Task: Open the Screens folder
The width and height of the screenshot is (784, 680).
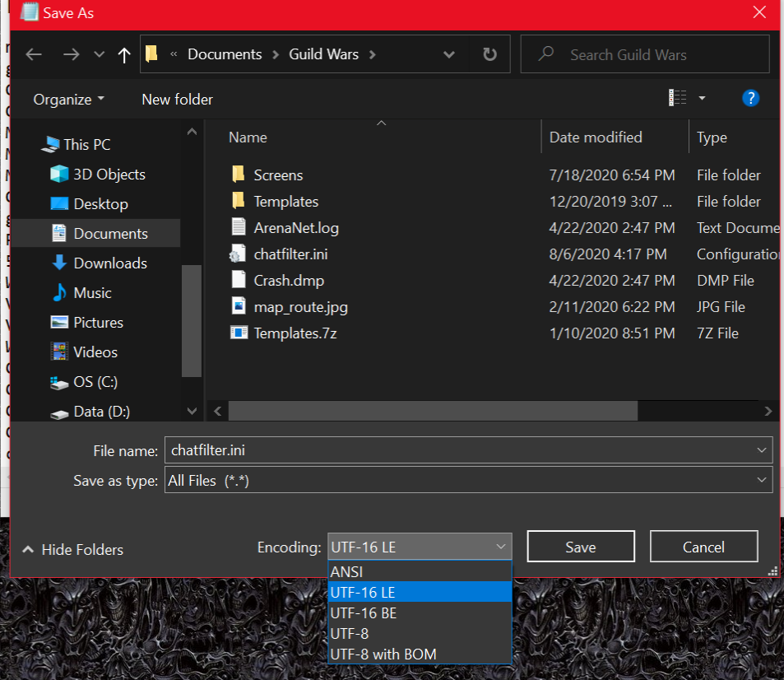Action: tap(278, 175)
